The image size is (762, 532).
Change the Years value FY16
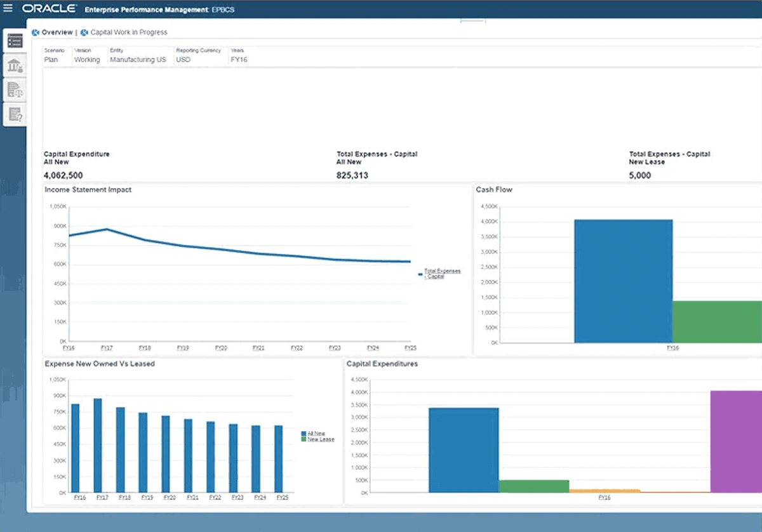click(x=239, y=60)
